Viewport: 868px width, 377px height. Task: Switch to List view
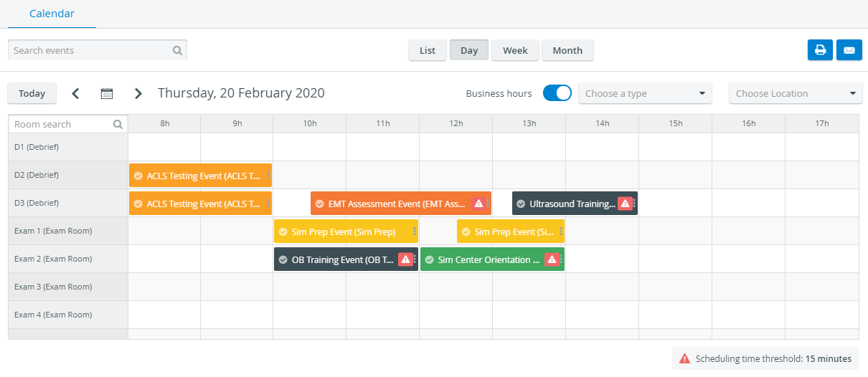point(428,50)
